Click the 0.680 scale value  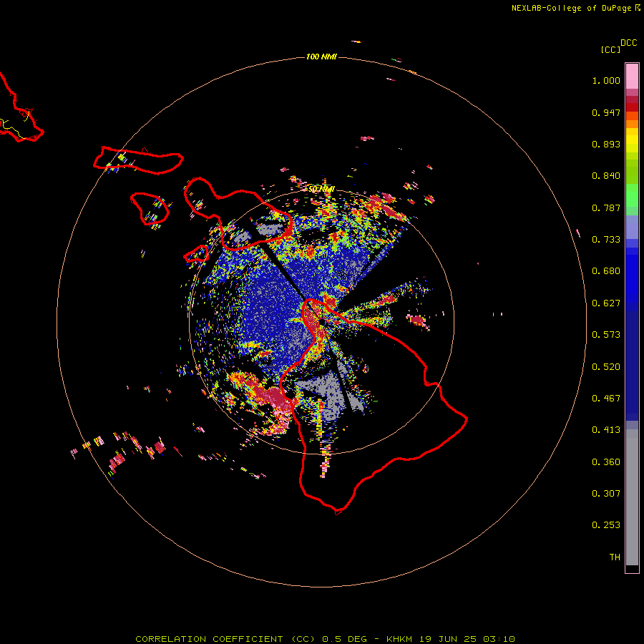tap(606, 271)
